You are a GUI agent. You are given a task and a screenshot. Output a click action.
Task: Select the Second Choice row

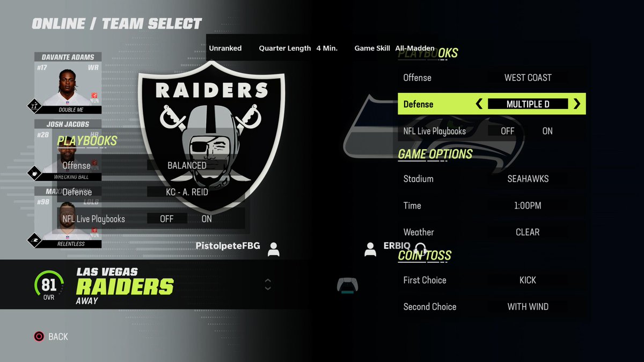[492, 307]
